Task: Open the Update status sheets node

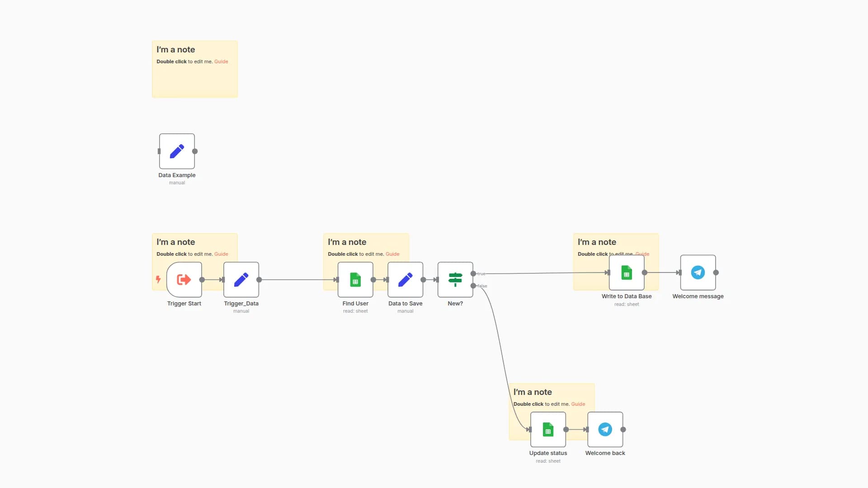Action: point(548,429)
